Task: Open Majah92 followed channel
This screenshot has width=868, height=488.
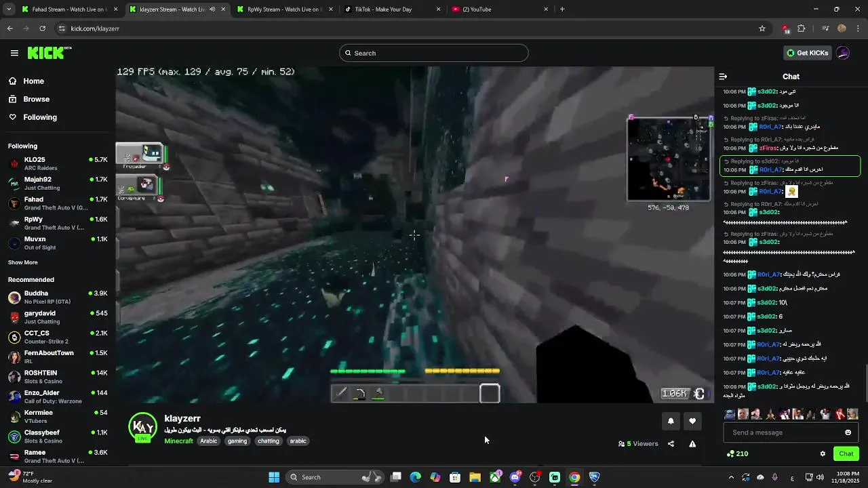Action: coord(58,184)
